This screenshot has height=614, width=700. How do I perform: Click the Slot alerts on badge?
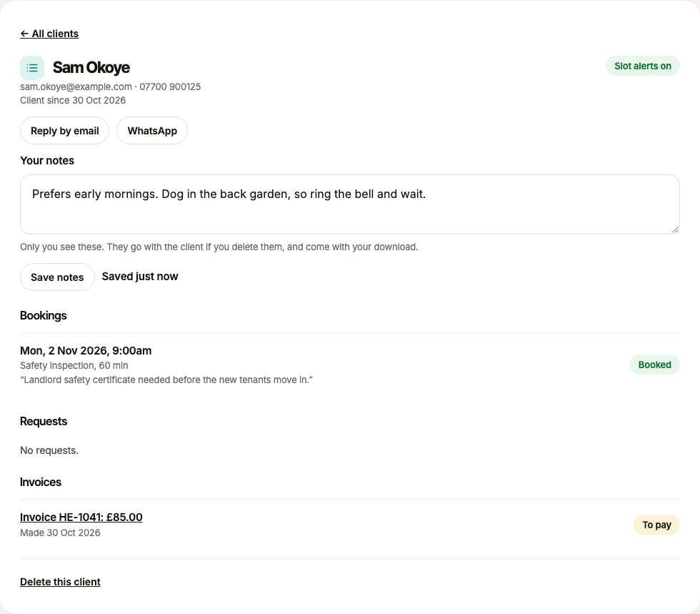point(642,66)
